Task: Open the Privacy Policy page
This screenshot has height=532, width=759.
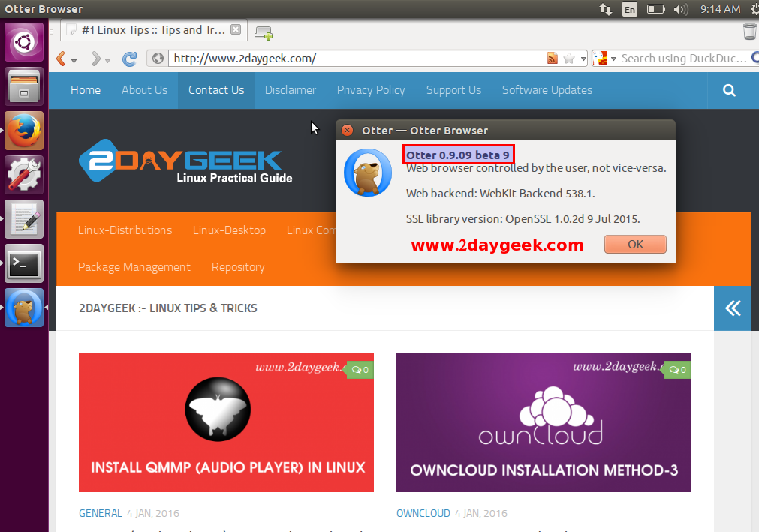Action: (x=371, y=91)
